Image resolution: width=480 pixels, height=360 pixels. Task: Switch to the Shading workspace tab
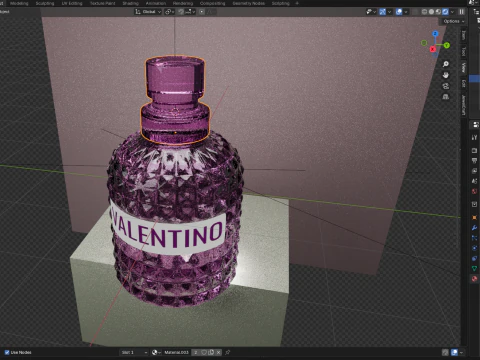130,3
